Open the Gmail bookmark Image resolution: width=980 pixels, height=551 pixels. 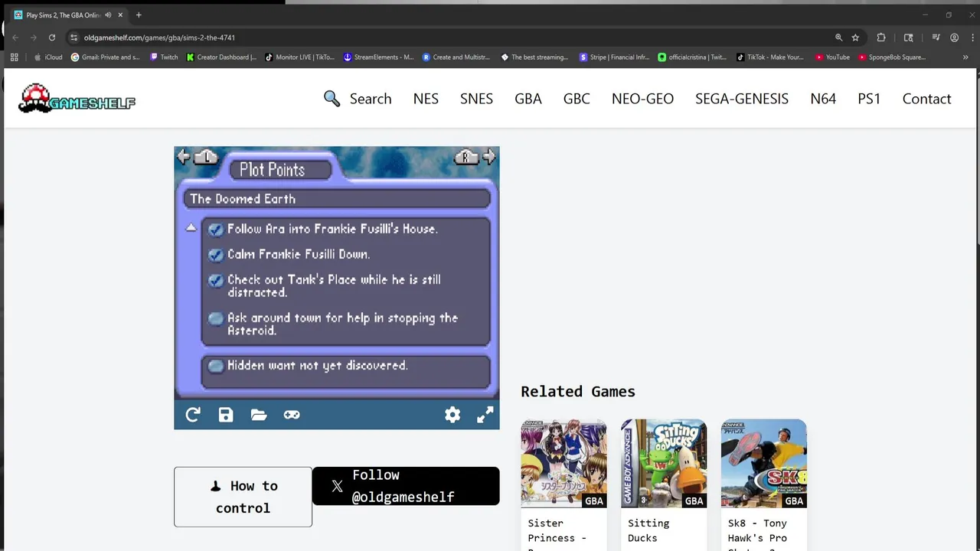(106, 57)
